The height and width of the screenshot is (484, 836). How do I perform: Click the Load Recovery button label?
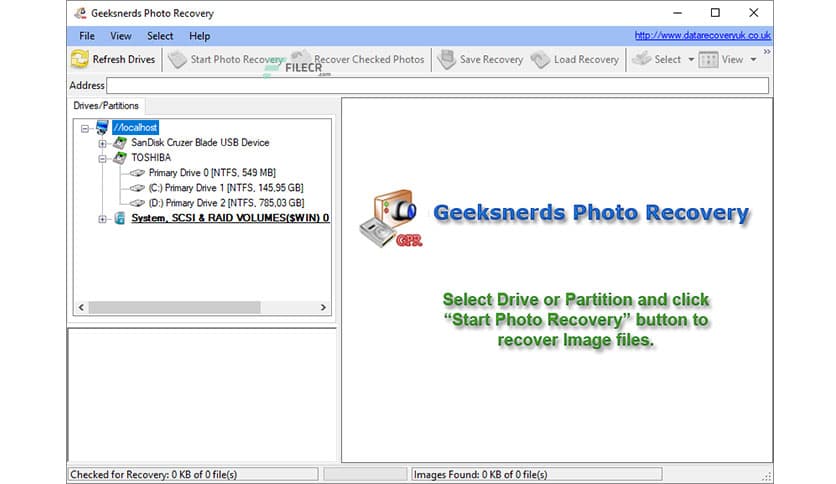pyautogui.click(x=586, y=59)
